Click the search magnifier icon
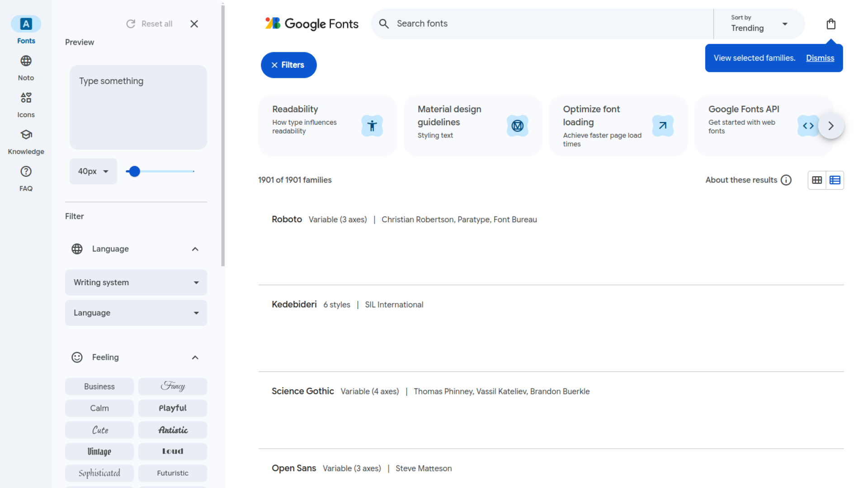 coord(383,23)
